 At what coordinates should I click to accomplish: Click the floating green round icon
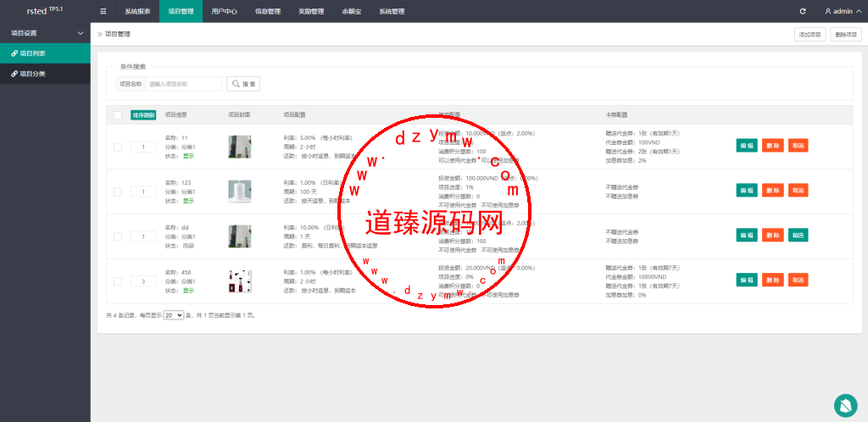(845, 405)
